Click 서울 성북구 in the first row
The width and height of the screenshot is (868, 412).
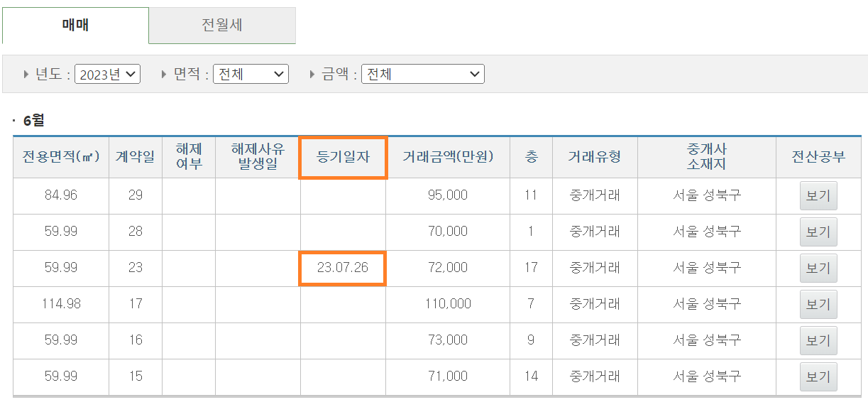pos(707,195)
